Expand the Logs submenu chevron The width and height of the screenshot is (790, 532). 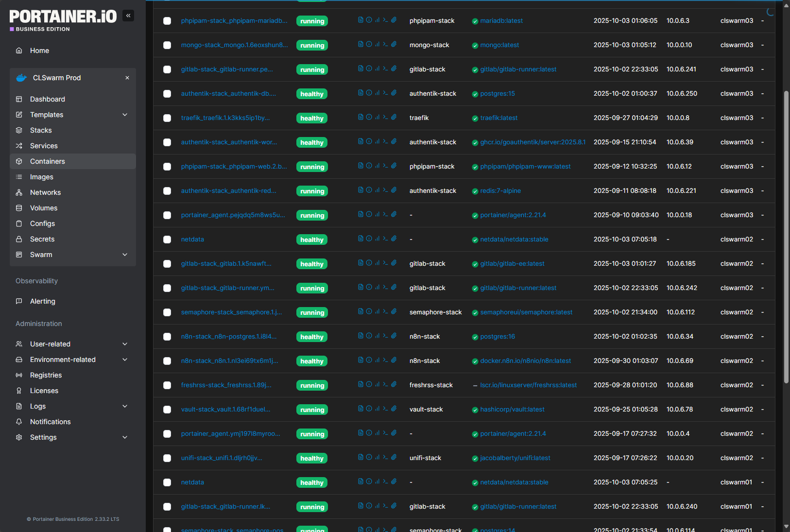coord(125,406)
